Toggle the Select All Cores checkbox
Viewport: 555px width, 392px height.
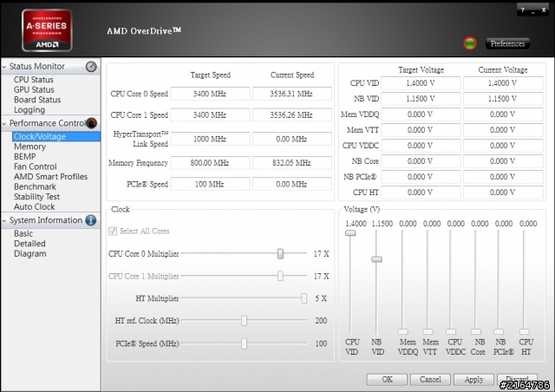[113, 232]
